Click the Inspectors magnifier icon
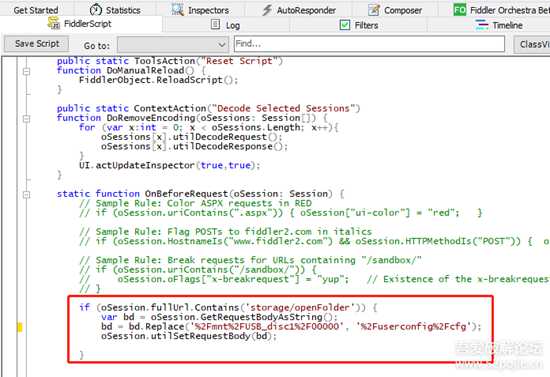This screenshot has width=550, height=377. click(177, 10)
